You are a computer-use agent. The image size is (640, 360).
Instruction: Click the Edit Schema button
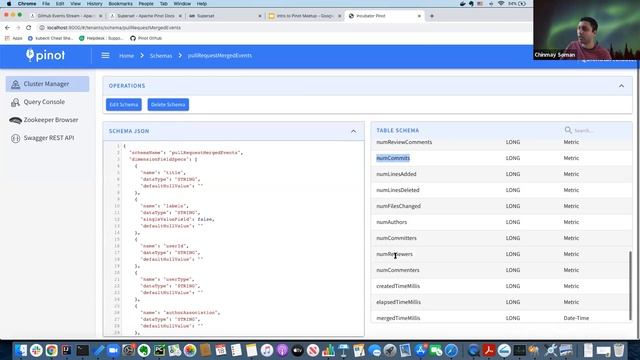tap(124, 104)
